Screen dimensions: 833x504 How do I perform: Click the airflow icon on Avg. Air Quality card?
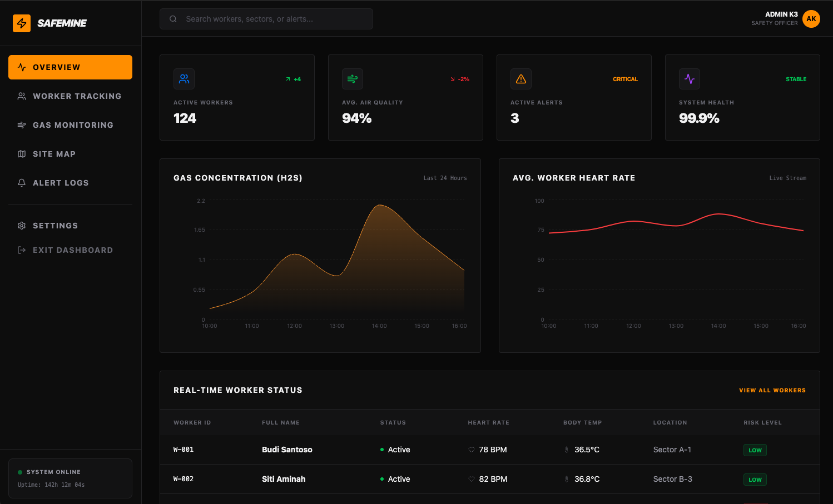coord(353,79)
